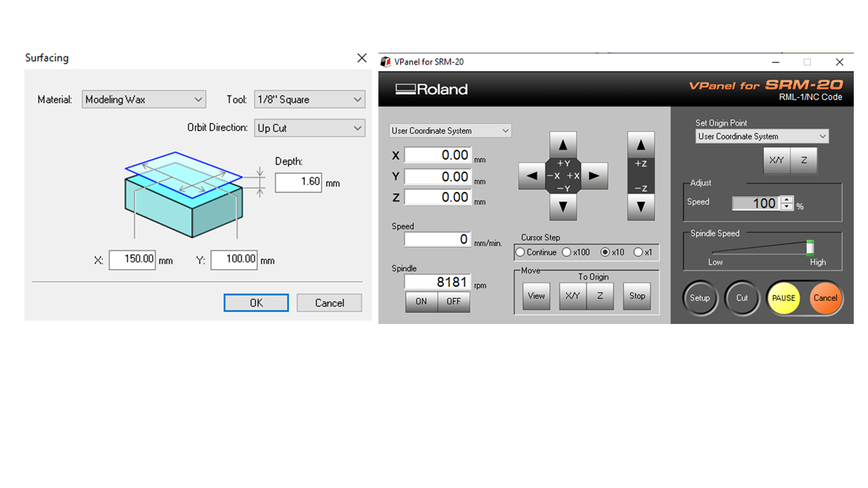This screenshot has width=868, height=488.
Task: Set Z origin point here
Action: pos(804,161)
